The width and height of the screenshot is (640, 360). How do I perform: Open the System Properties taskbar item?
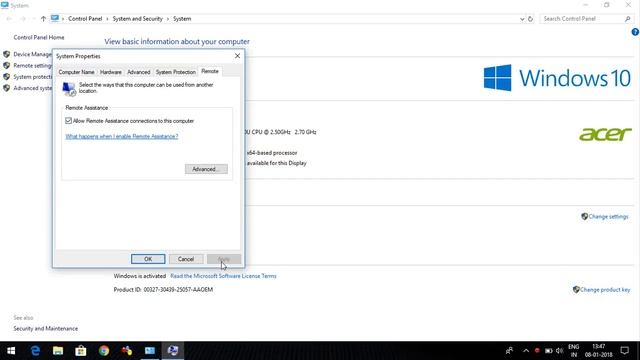point(173,351)
